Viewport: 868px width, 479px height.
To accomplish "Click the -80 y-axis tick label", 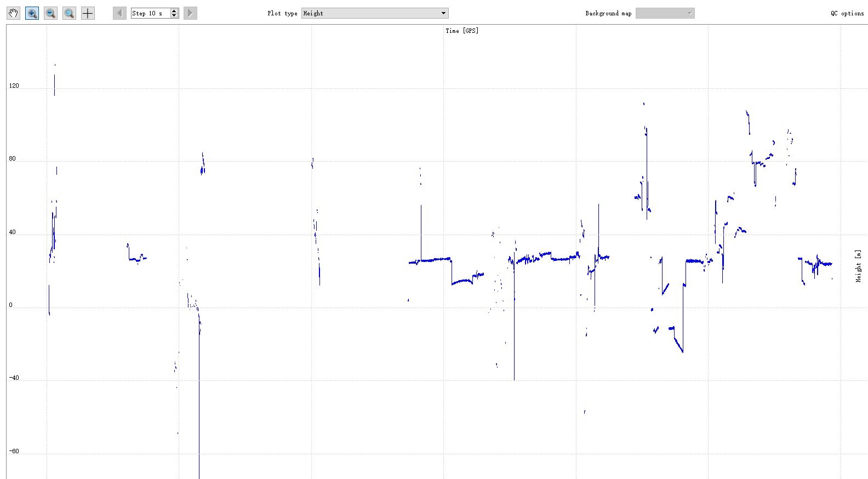I will click(14, 452).
